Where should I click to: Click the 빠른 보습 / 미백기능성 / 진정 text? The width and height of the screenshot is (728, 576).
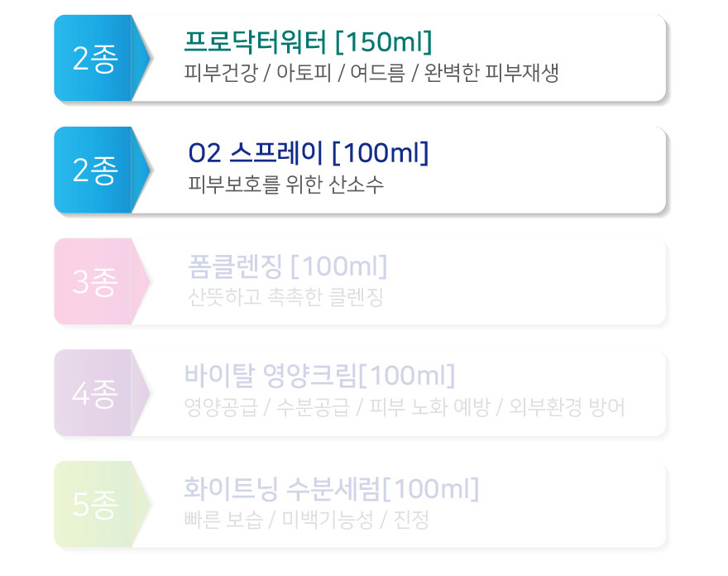[x=306, y=520]
